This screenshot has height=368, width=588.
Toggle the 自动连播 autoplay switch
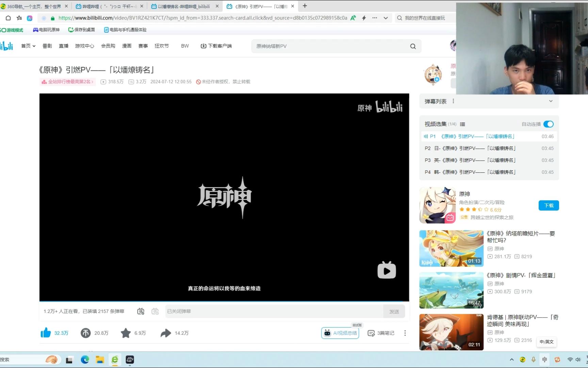click(548, 124)
